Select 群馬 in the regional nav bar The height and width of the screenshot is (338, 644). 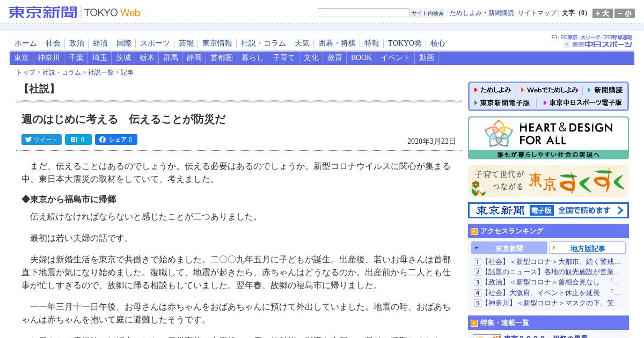click(x=171, y=58)
